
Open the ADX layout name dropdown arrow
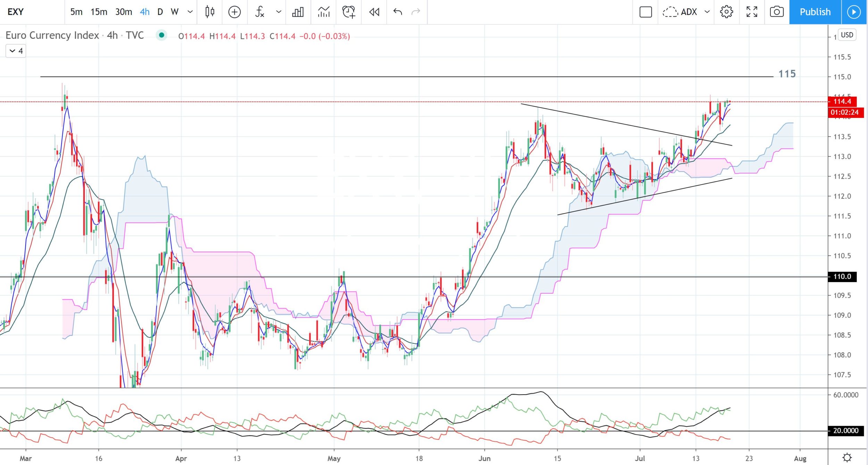coord(707,12)
